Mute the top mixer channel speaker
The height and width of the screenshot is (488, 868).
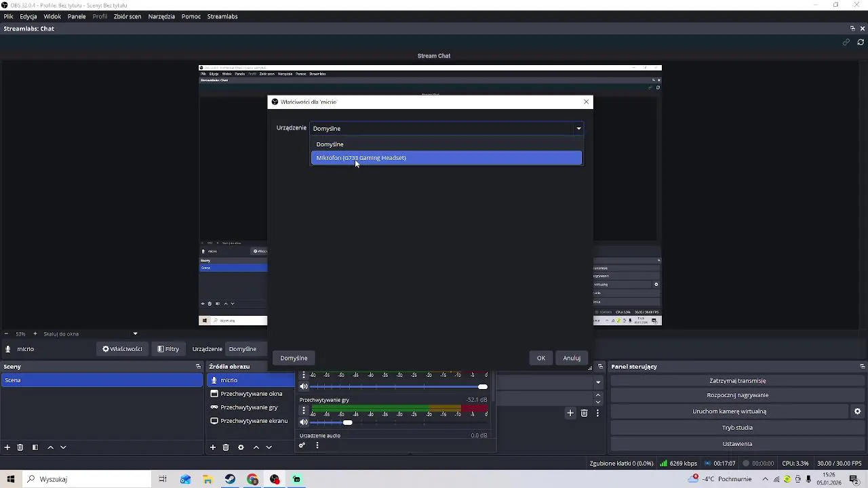tap(304, 386)
